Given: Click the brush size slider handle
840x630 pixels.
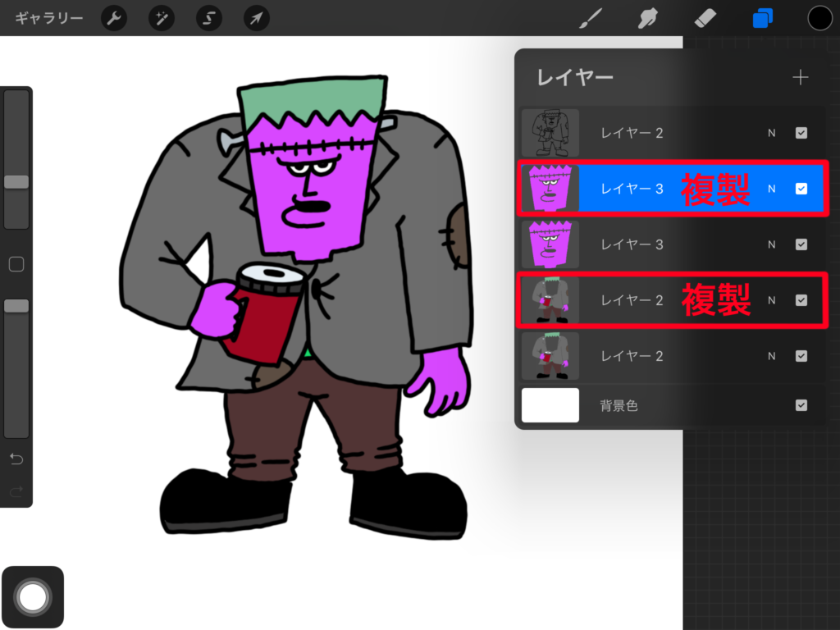Looking at the screenshot, I should point(16,181).
